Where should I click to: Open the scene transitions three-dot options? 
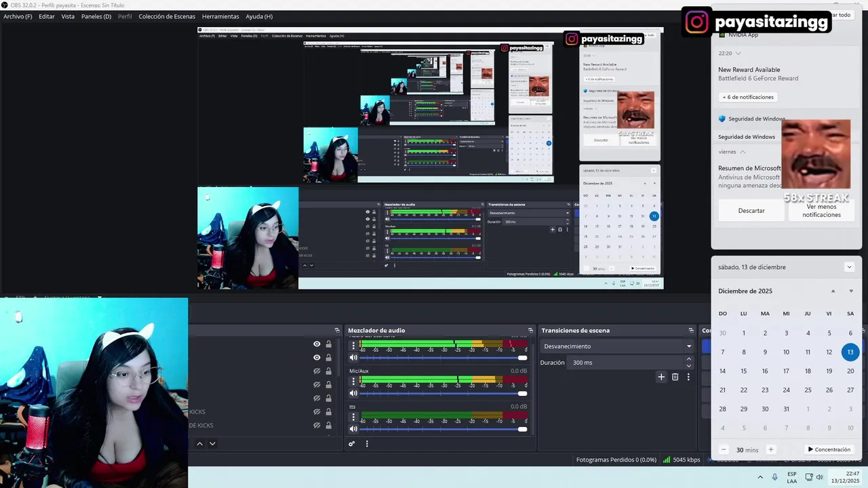[x=688, y=377]
